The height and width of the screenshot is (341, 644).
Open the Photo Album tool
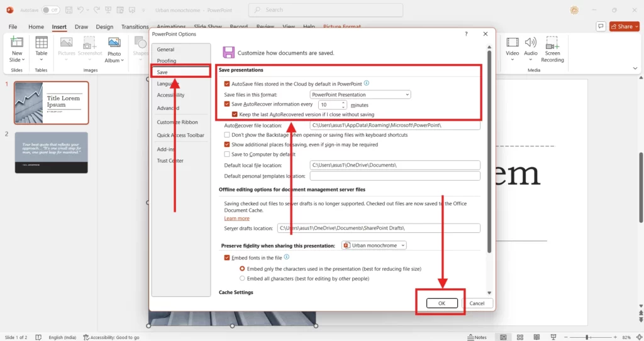pyautogui.click(x=114, y=47)
